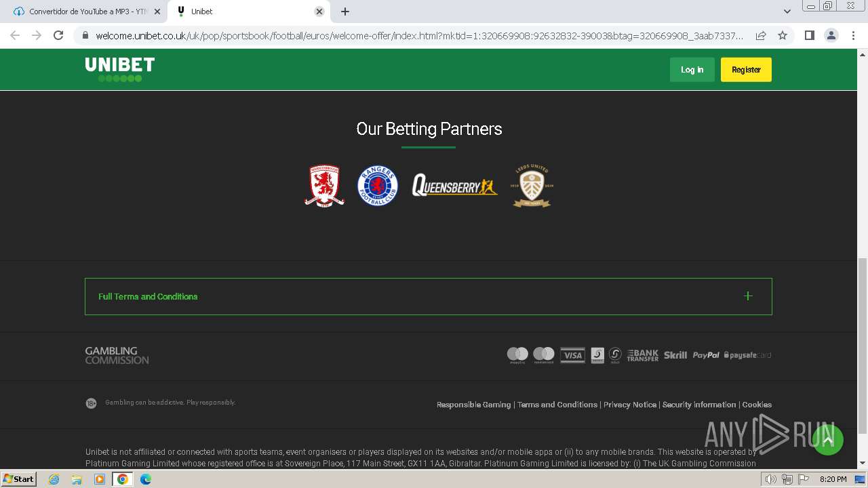View site information via the padlock icon

[85, 35]
